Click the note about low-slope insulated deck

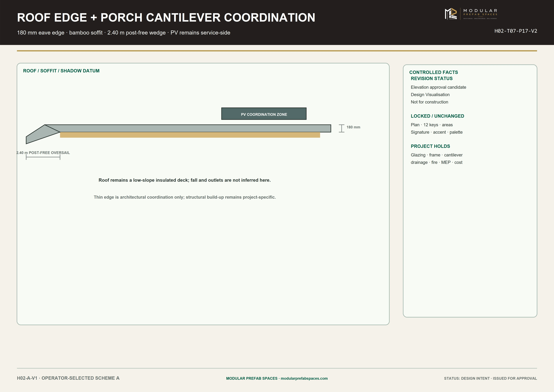tap(185, 180)
